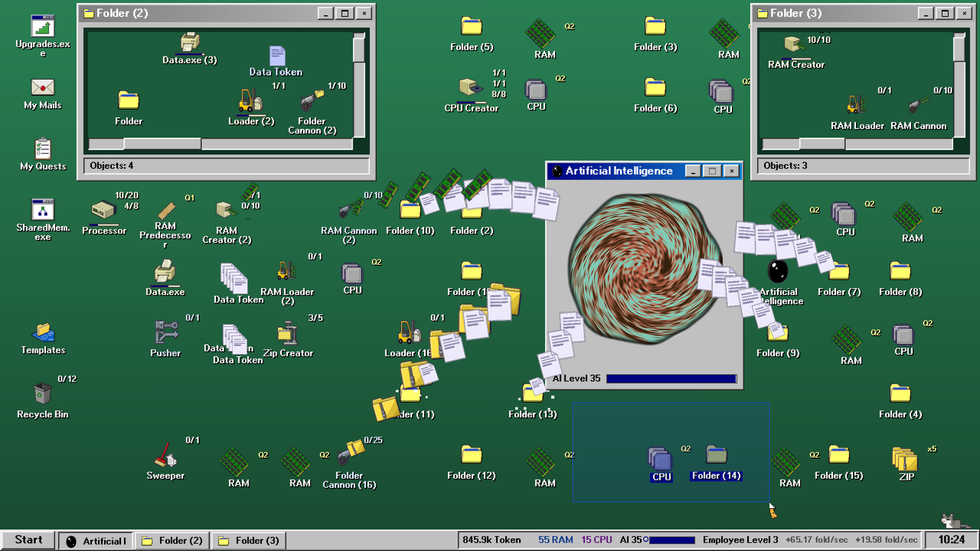Select the highlighted CPU icon
The image size is (980, 551).
[x=661, y=458]
